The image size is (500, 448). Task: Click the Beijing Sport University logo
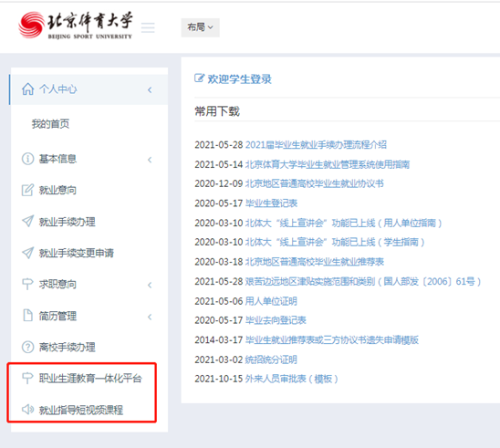[76, 26]
